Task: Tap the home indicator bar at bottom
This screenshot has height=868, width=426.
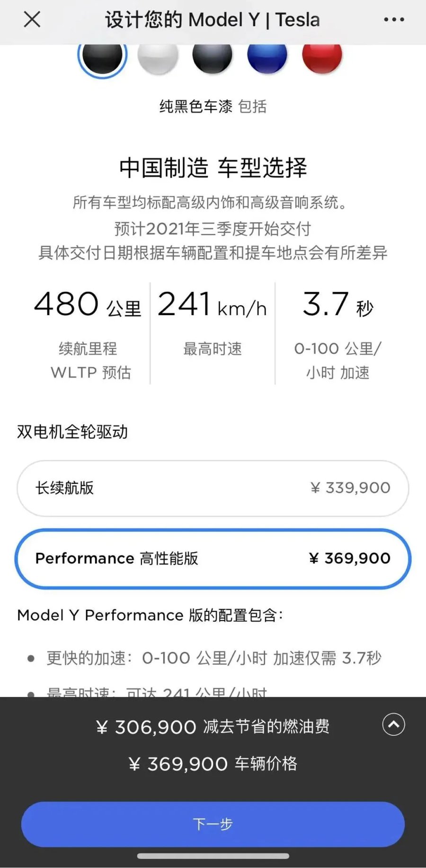Action: [x=213, y=856]
